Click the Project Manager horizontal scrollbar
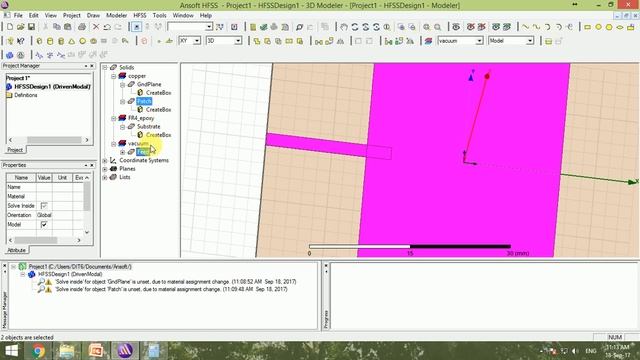 point(49,140)
